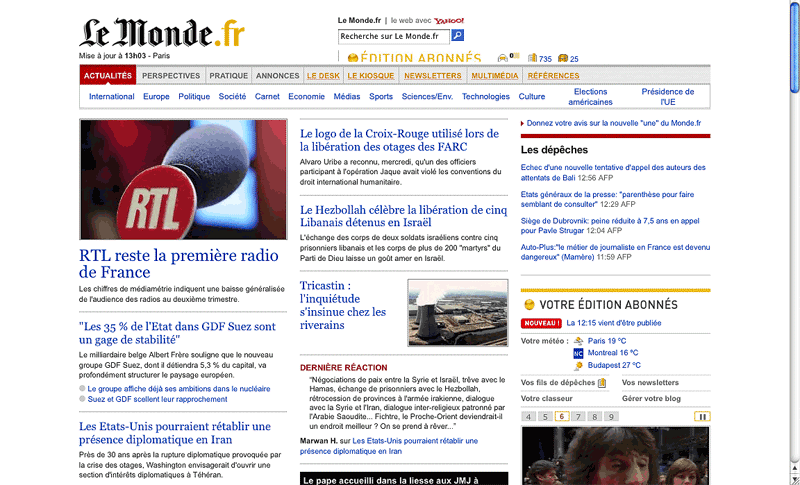Click the Recherche sur Le Monde.fr field
Image resolution: width=800 pixels, height=485 pixels.
[x=393, y=36]
